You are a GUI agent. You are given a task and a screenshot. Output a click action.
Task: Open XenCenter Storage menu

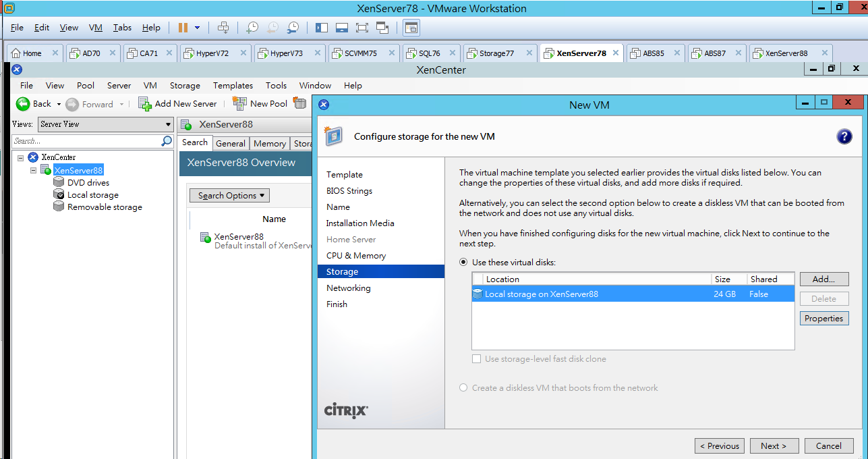click(185, 86)
